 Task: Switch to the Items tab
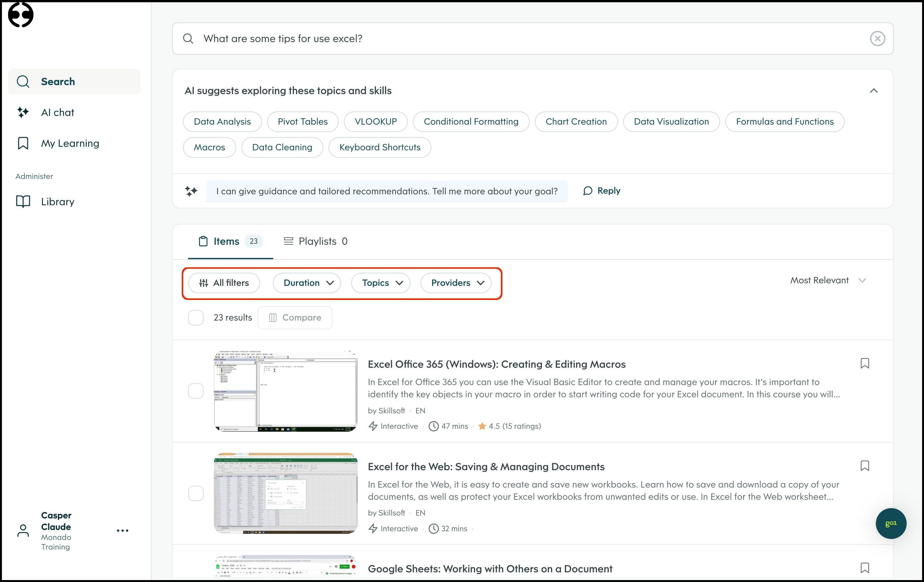[x=230, y=241]
